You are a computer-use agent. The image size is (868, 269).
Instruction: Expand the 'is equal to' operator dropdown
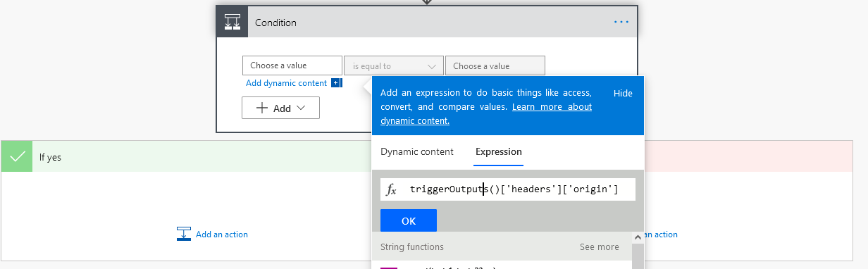394,65
